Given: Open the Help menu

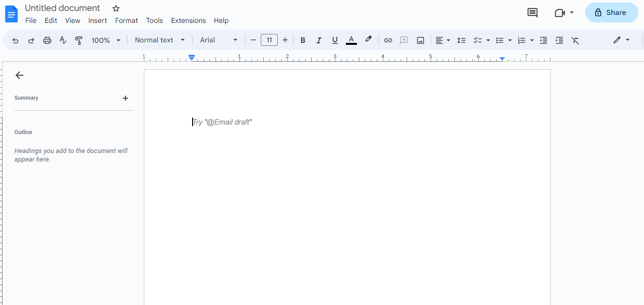Looking at the screenshot, I should (221, 20).
